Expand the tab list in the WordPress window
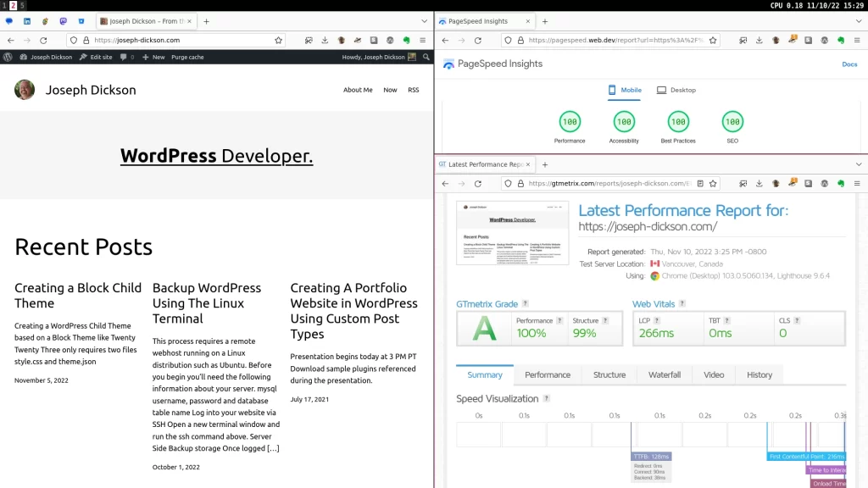This screenshot has width=868, height=488. click(424, 21)
